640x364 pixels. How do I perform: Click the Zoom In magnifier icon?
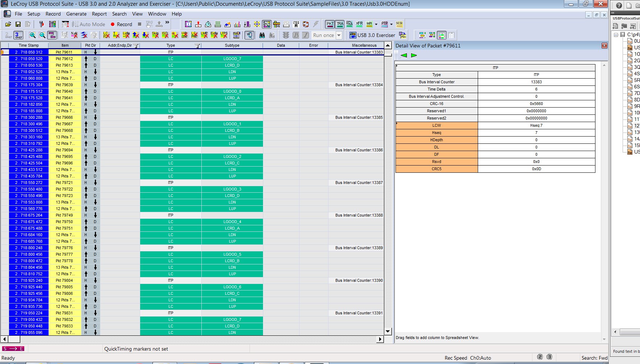[33, 35]
